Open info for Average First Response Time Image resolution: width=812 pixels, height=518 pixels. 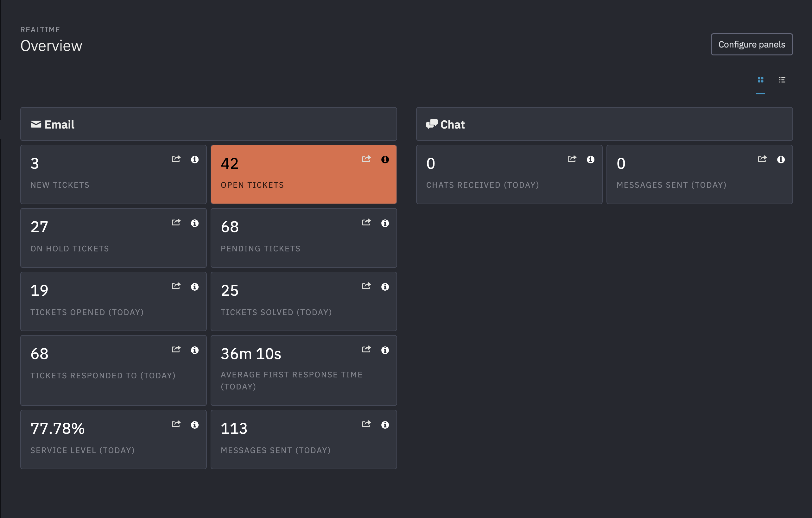(385, 350)
